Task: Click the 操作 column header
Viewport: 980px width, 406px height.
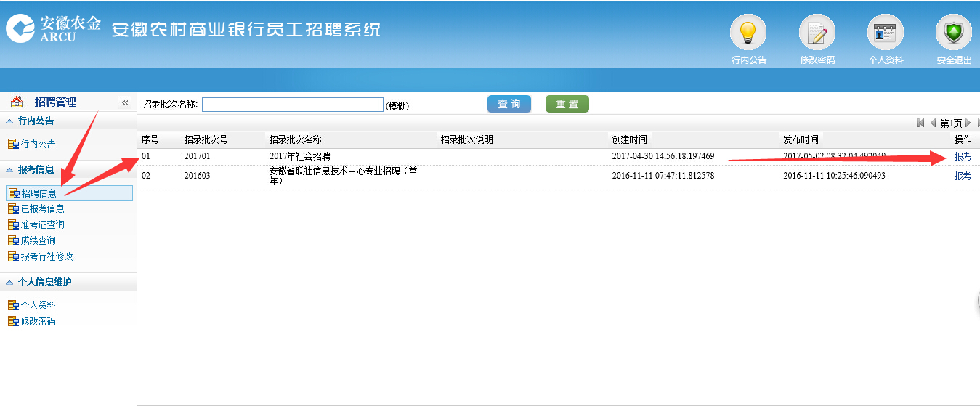Action: (x=963, y=139)
